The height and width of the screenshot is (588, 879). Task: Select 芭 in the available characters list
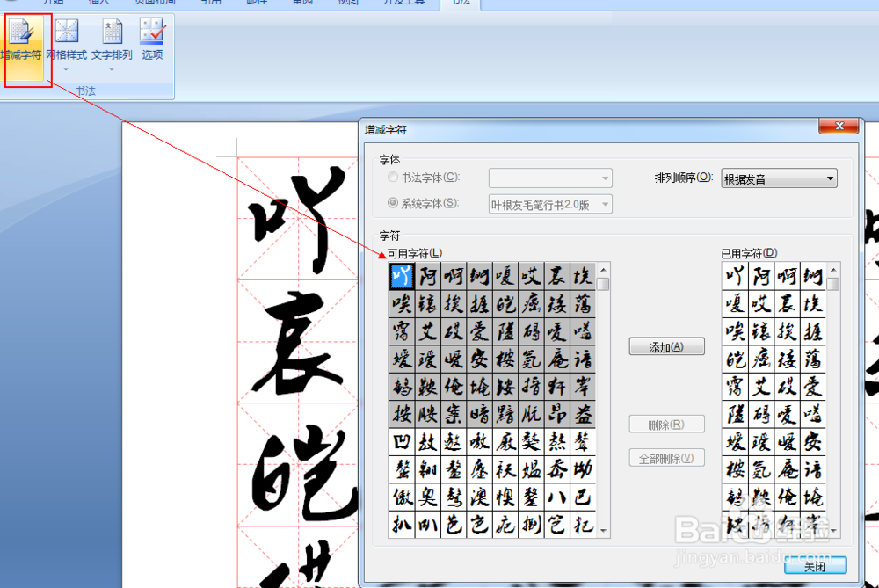454,524
